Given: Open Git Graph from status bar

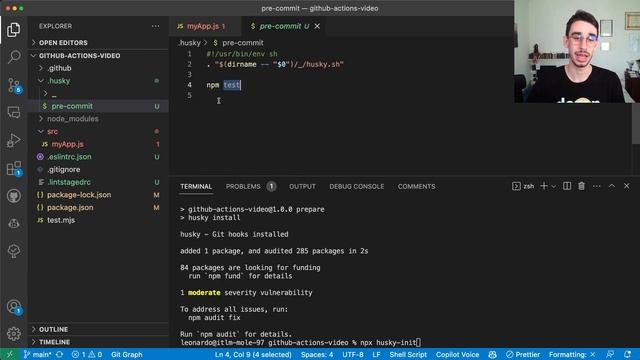Looking at the screenshot, I should pos(127,354).
